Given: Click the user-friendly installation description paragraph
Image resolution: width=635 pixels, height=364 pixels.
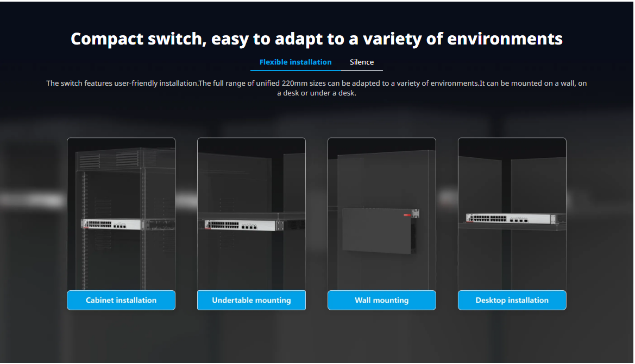Looking at the screenshot, I should pos(317,88).
